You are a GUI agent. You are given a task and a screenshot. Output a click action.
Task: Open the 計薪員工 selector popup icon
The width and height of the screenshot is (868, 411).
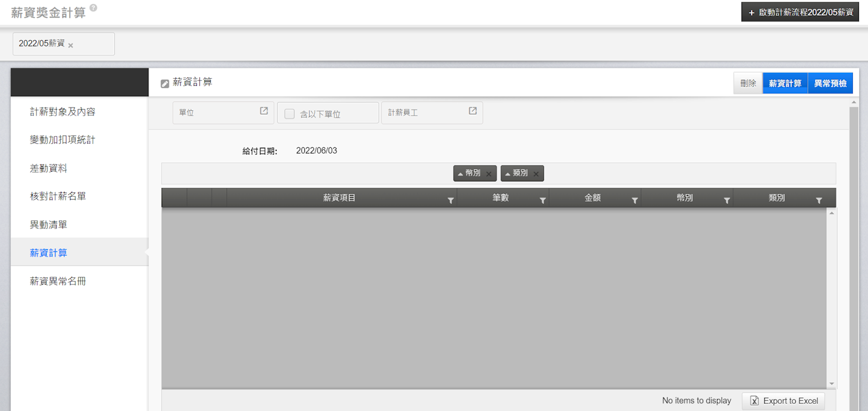(x=473, y=111)
